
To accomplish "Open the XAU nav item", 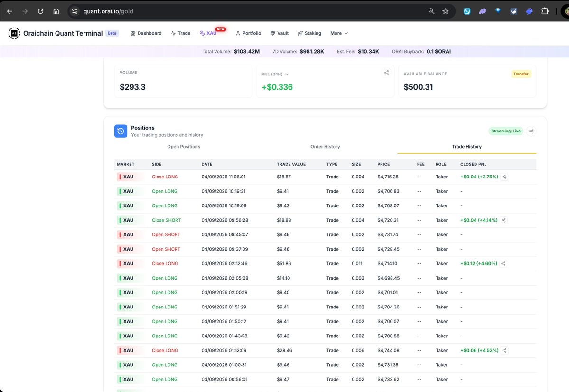I will (208, 33).
